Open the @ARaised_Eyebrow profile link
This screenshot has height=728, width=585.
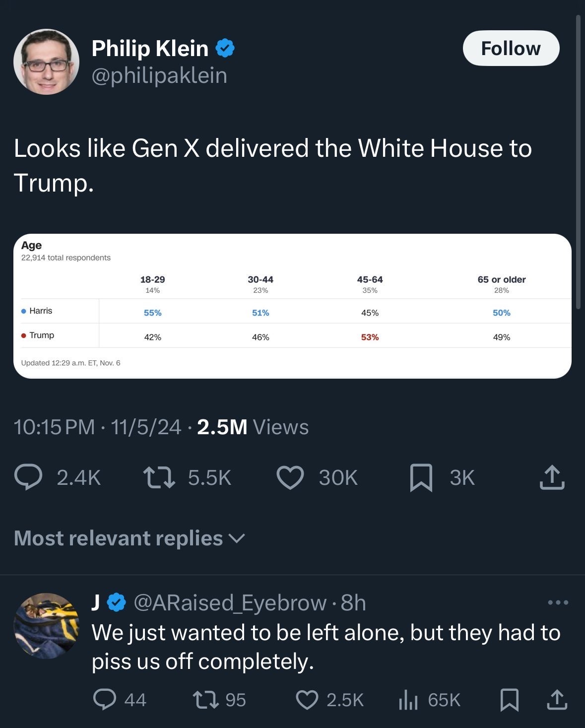point(230,603)
